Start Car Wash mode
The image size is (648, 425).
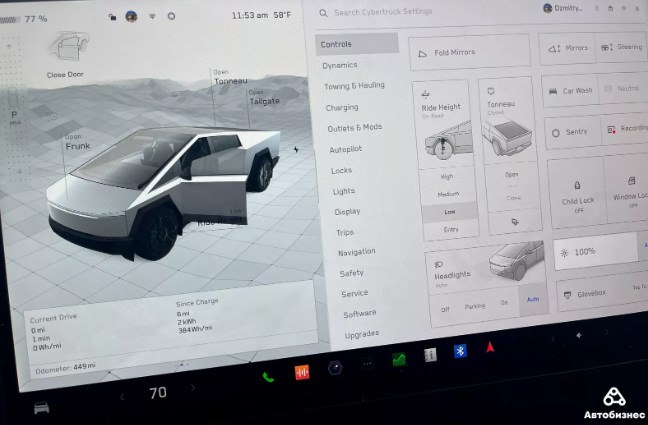coord(571,91)
